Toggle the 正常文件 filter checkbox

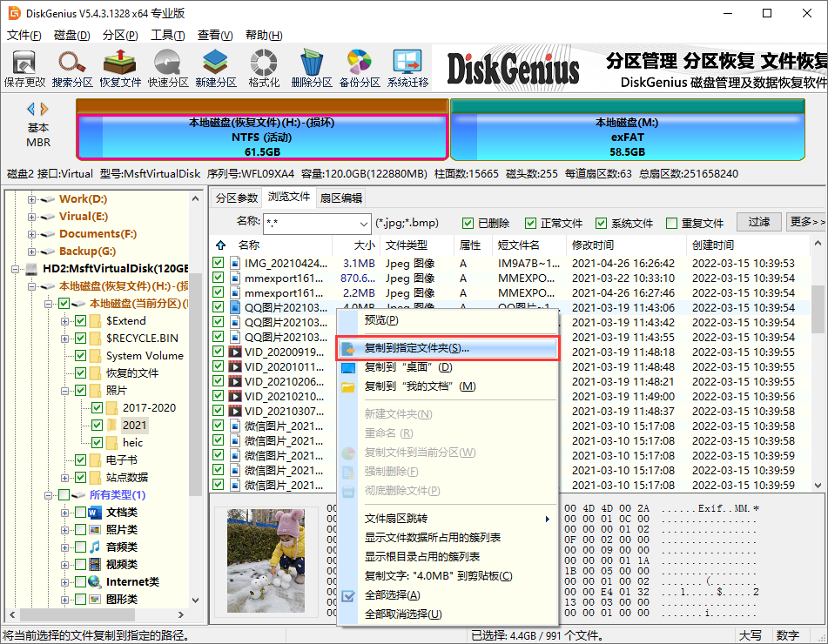click(531, 224)
